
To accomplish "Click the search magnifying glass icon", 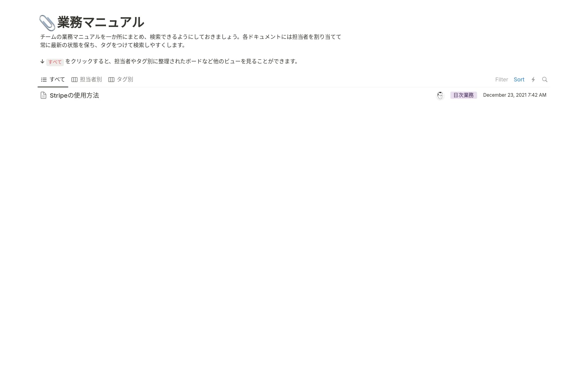I will (x=545, y=80).
